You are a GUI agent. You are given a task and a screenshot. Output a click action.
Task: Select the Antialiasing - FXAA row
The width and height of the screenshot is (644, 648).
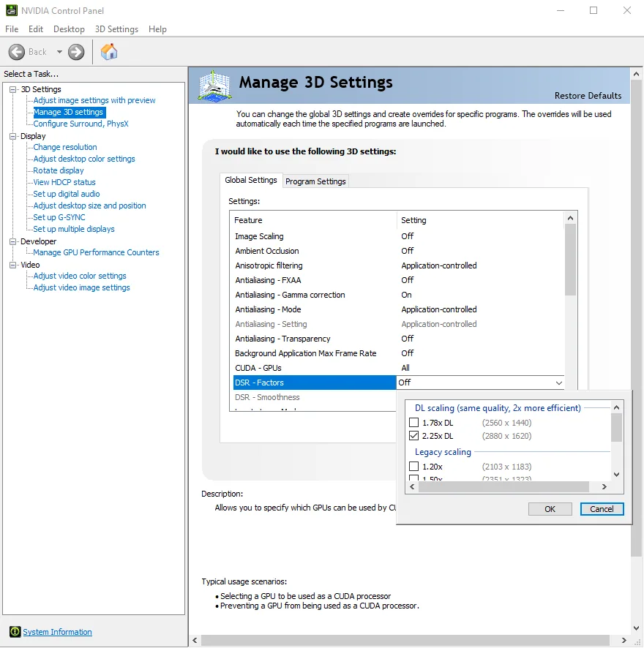coord(397,280)
